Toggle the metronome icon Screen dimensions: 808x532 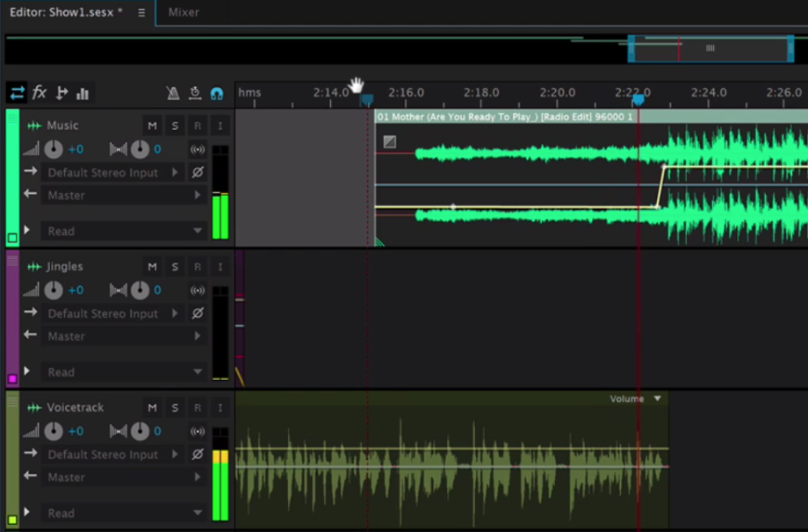click(173, 93)
